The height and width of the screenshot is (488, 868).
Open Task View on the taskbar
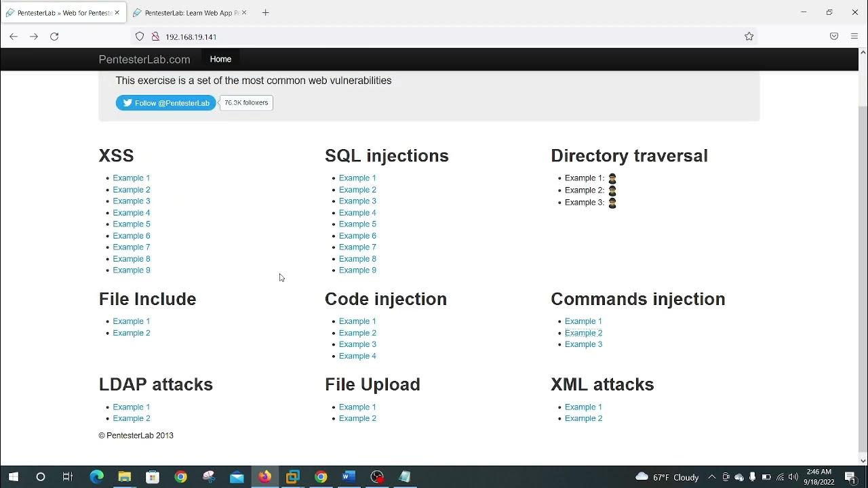(67, 476)
